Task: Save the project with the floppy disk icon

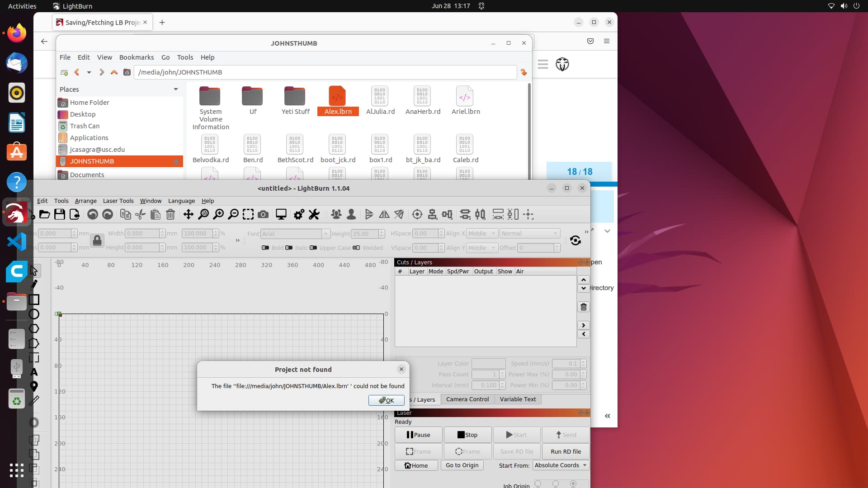Action: 60,215
